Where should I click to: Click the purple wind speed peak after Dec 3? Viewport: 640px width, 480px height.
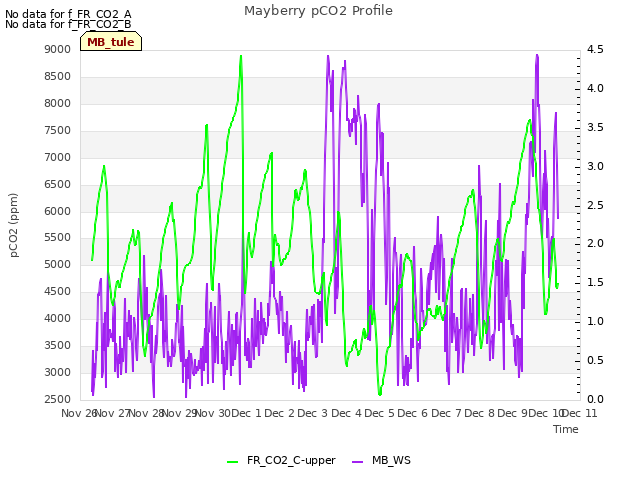328,56
